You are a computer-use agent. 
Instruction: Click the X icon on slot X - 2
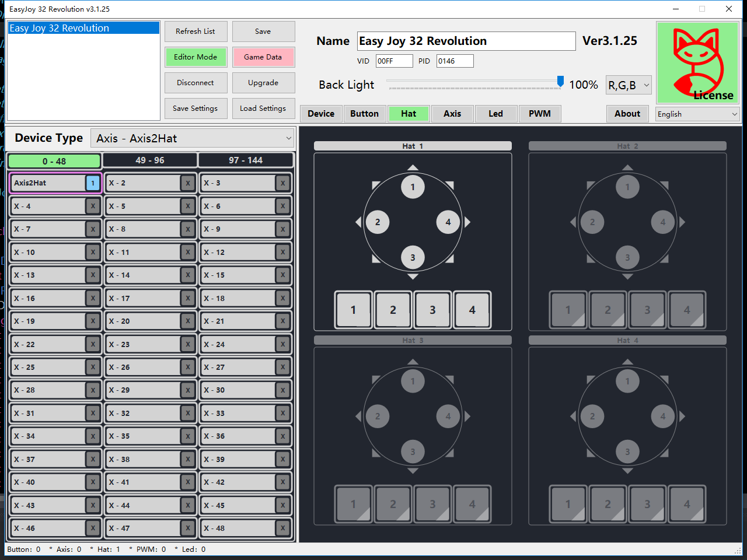[x=187, y=183]
